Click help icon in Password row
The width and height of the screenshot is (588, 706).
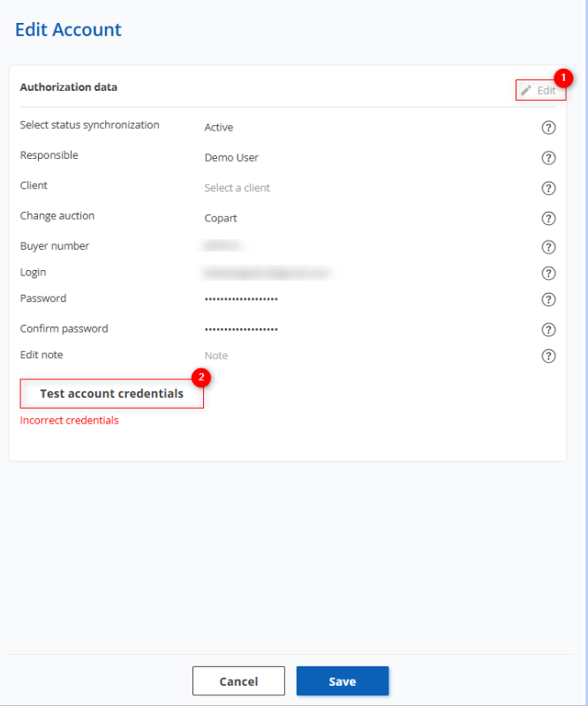pyautogui.click(x=548, y=300)
